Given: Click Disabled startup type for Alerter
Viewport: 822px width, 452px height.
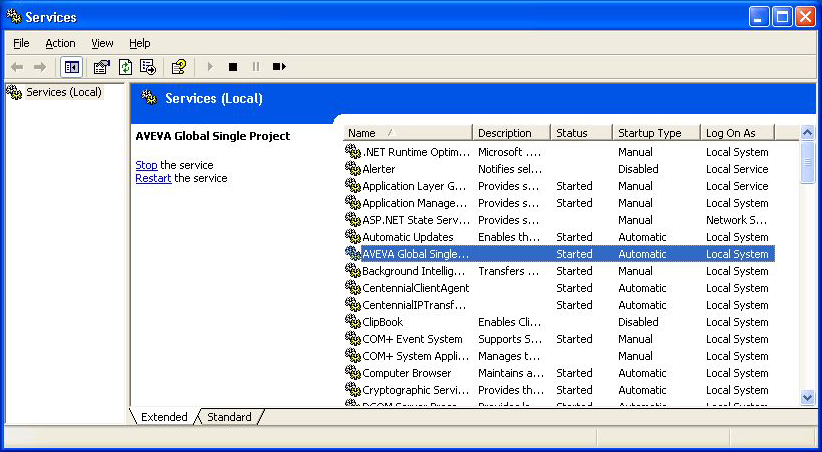Looking at the screenshot, I should pos(638,169).
